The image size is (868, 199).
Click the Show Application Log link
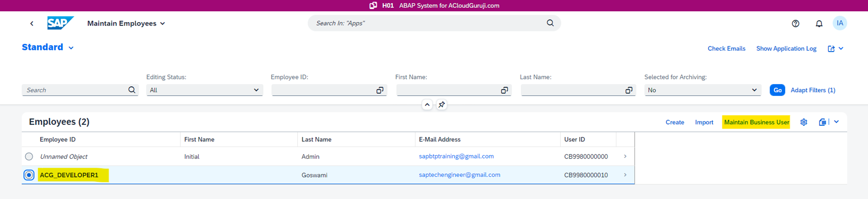coord(786,49)
